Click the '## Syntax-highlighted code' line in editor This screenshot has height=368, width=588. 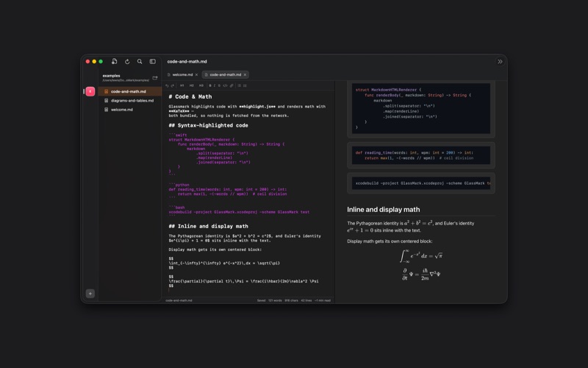coord(208,125)
